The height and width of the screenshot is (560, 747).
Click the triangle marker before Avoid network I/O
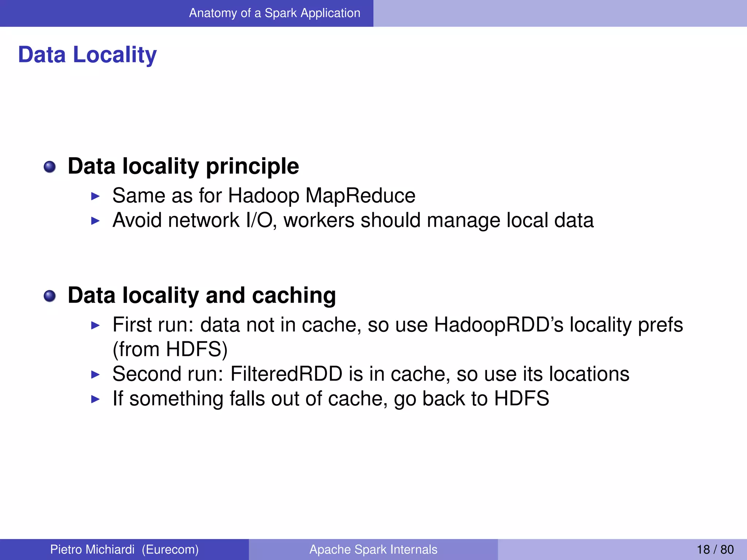coord(95,221)
